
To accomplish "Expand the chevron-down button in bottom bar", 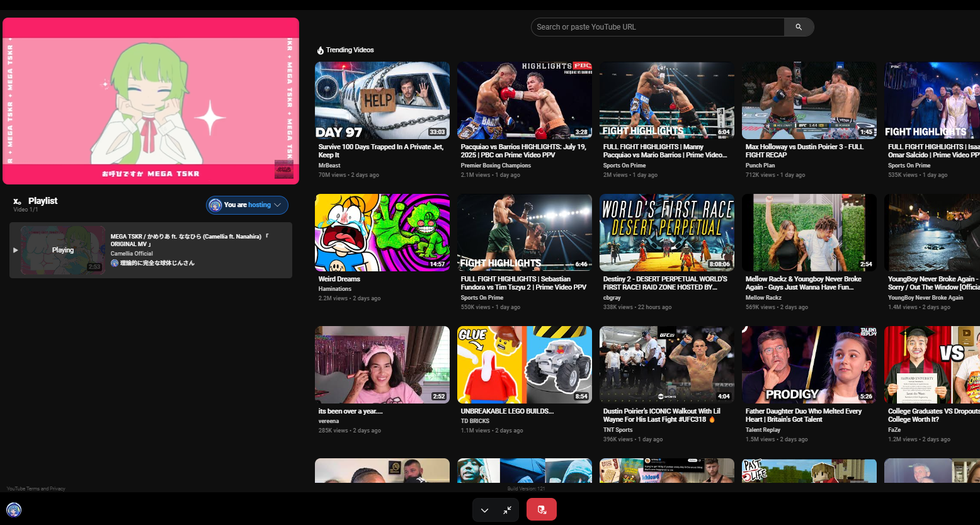I will 484,511.
